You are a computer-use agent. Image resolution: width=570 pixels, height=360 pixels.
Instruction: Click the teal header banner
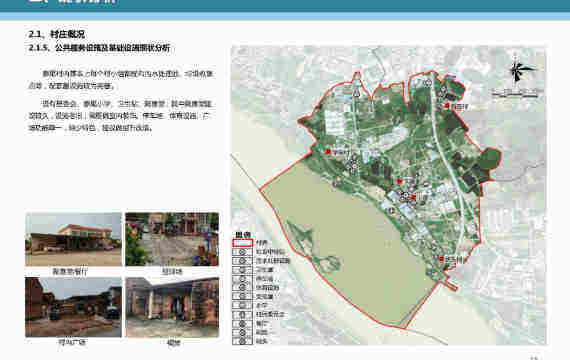point(285,6)
